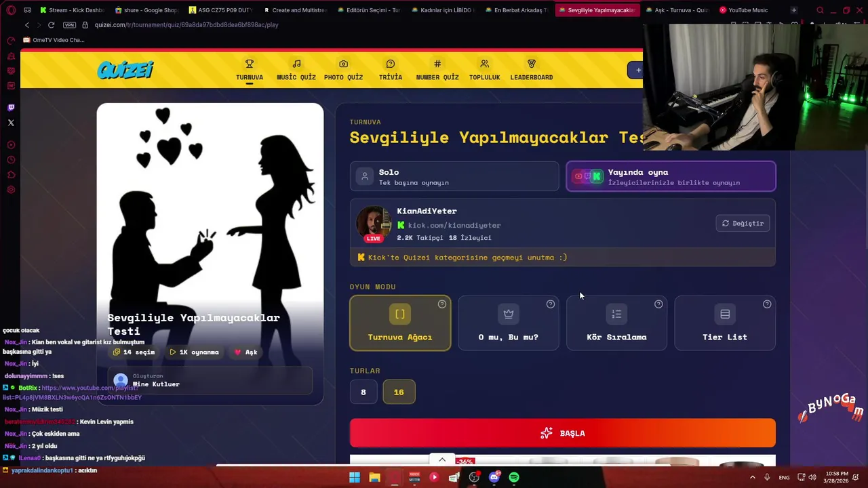The height and width of the screenshot is (488, 868).
Task: Open Trivia question-mark nav item
Action: [391, 70]
